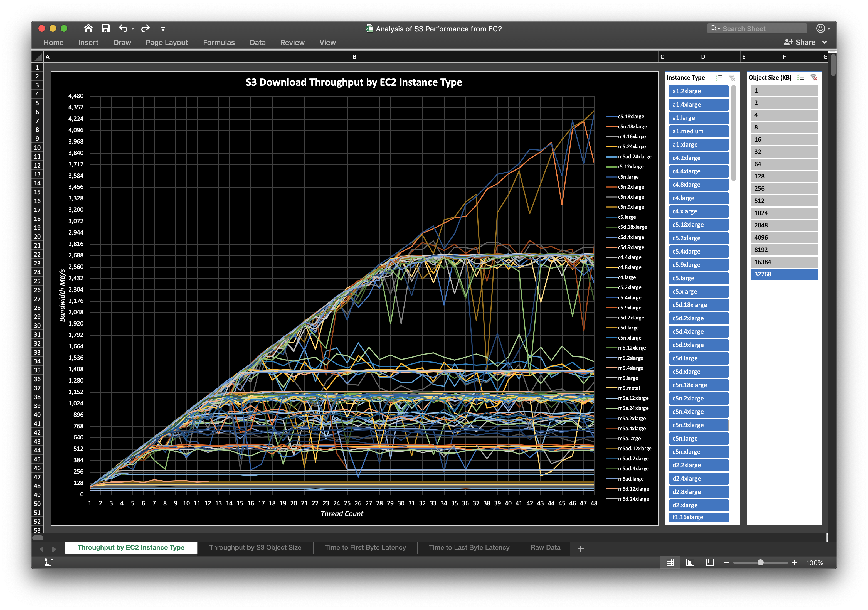The width and height of the screenshot is (868, 610).
Task: Add a new sheet with plus
Action: tap(581, 548)
